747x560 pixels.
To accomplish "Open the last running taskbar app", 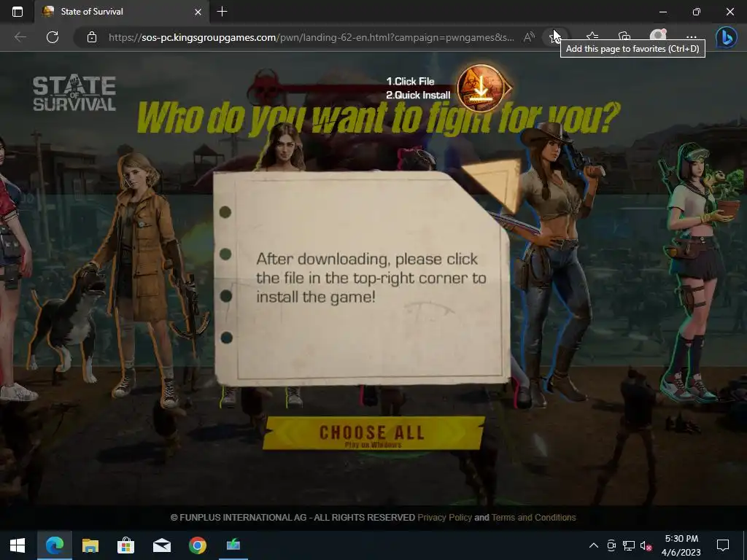I will pyautogui.click(x=233, y=545).
